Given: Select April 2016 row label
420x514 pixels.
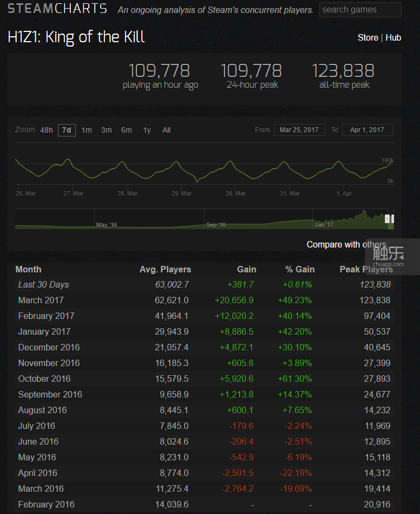Looking at the screenshot, I should (38, 473).
